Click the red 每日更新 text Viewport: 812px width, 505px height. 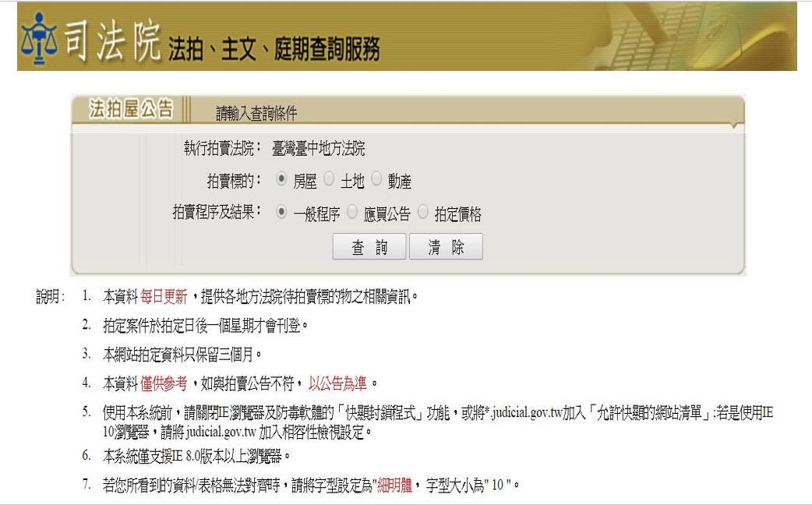coord(164,297)
